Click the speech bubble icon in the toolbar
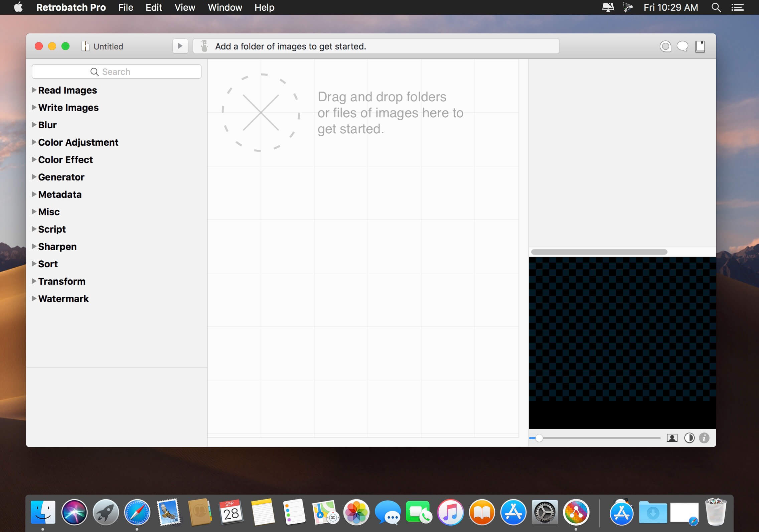Image resolution: width=759 pixels, height=532 pixels. 682,46
